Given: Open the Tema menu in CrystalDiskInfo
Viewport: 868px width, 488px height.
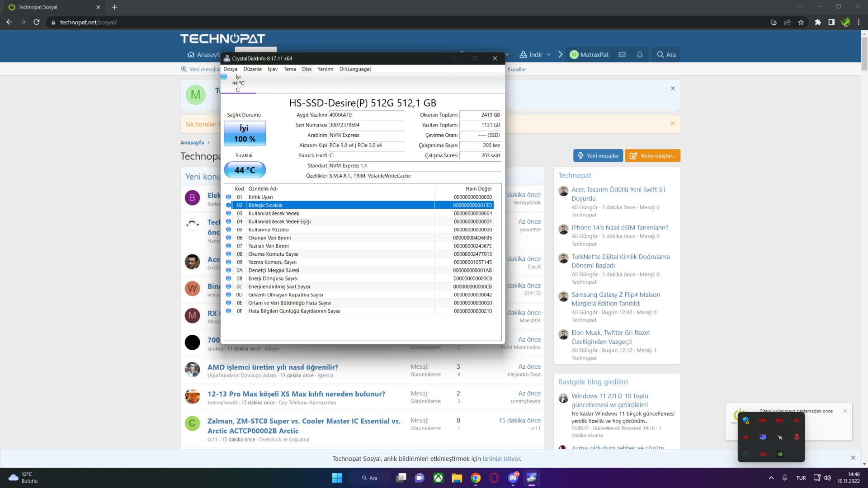Looking at the screenshot, I should coord(289,69).
